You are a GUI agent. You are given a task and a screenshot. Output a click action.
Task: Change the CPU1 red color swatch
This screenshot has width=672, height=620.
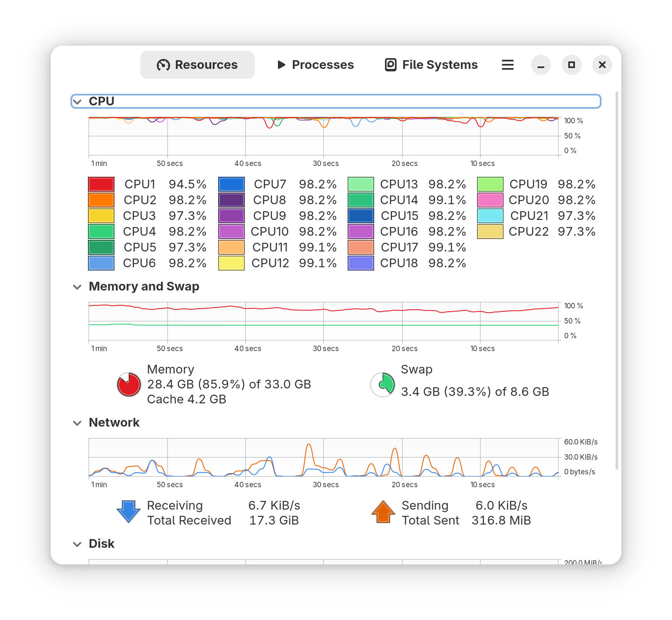(101, 184)
